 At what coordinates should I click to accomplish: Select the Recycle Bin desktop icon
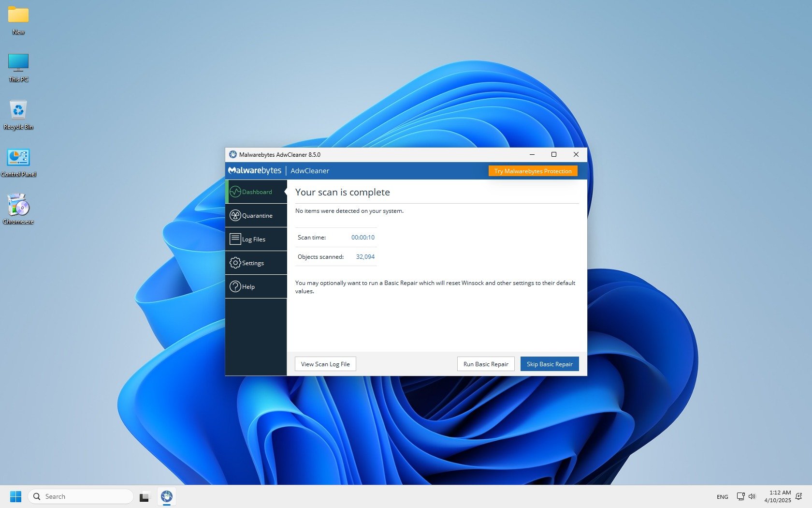coord(18,115)
